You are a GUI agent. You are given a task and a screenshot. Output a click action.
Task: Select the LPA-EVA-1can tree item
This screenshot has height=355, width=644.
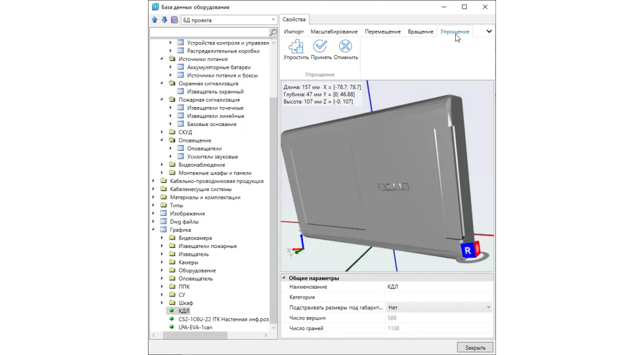point(195,327)
